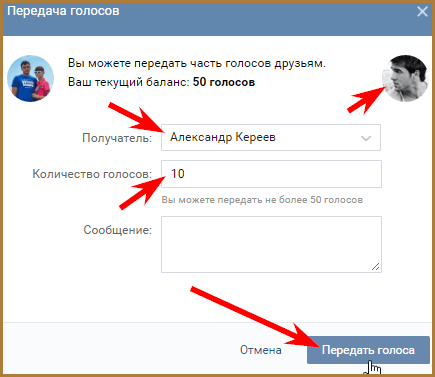The width and height of the screenshot is (435, 377).
Task: Click the dropdown chevron next to Александр Кереев
Action: tap(366, 138)
